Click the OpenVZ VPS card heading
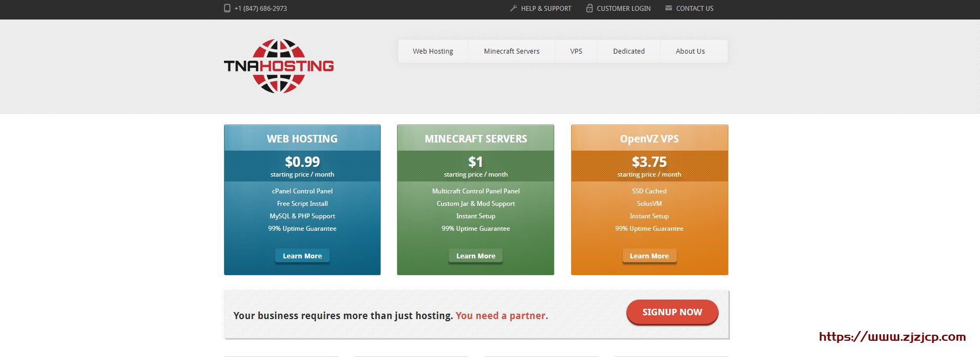Viewport: 980px width, 357px height. [649, 139]
